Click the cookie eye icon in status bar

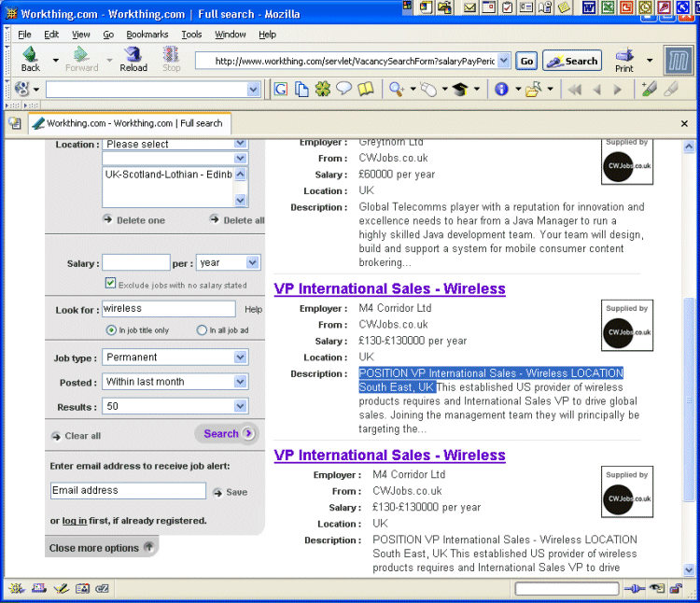tap(657, 589)
